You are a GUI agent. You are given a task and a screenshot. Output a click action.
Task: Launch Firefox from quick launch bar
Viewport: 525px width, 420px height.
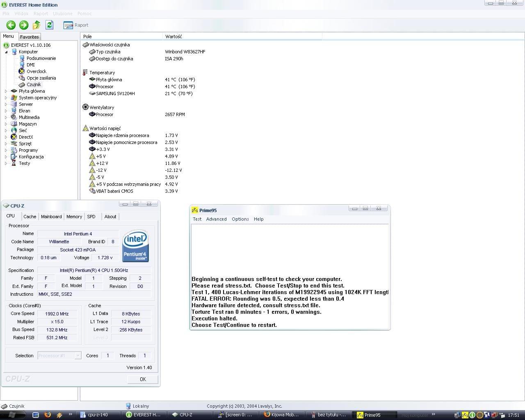tap(48, 415)
